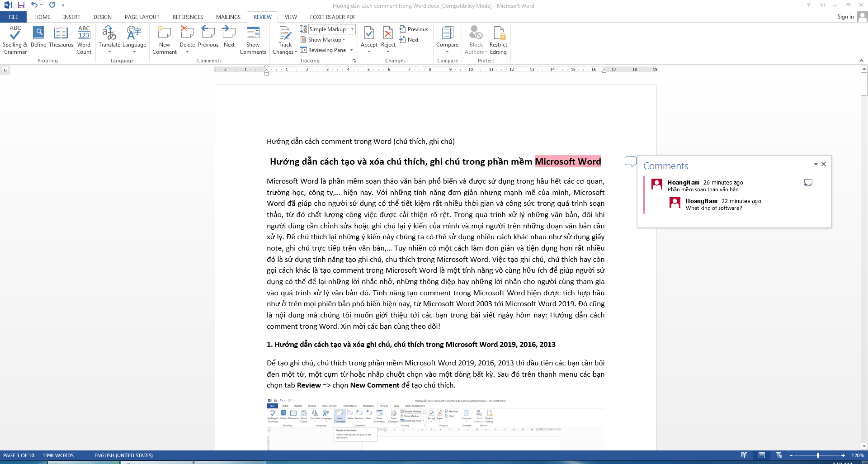
Task: Expand the Translate dropdown
Action: tap(109, 52)
